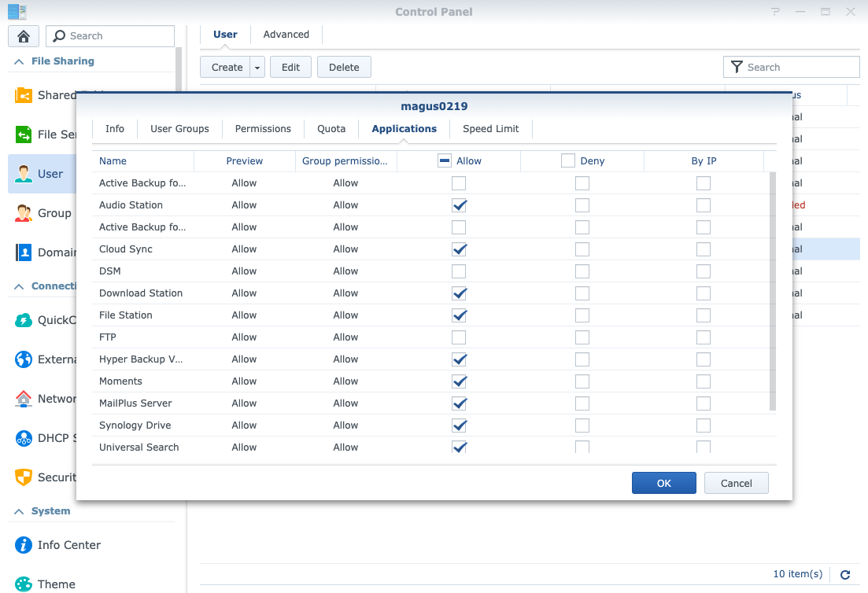This screenshot has height=593, width=868.
Task: Click the Edit user button
Action: tap(290, 67)
